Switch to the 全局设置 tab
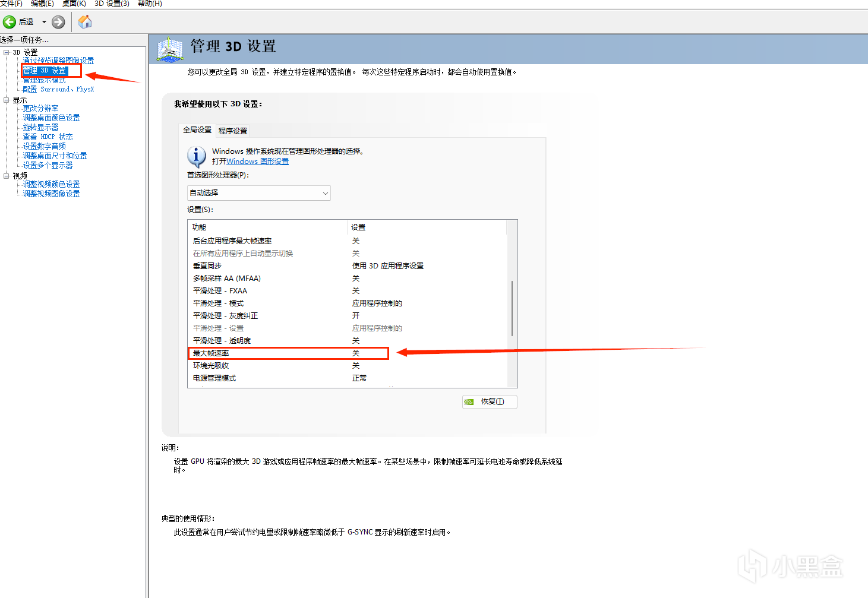 [x=197, y=130]
